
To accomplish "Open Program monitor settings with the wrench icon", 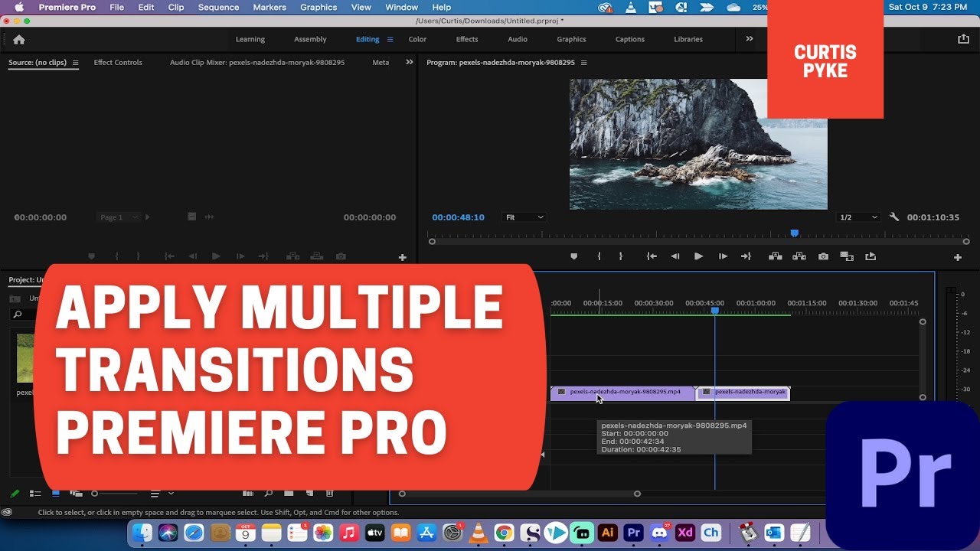I will [x=895, y=217].
